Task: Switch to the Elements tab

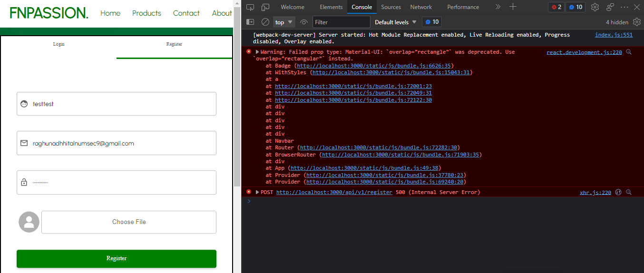Action: (331, 7)
